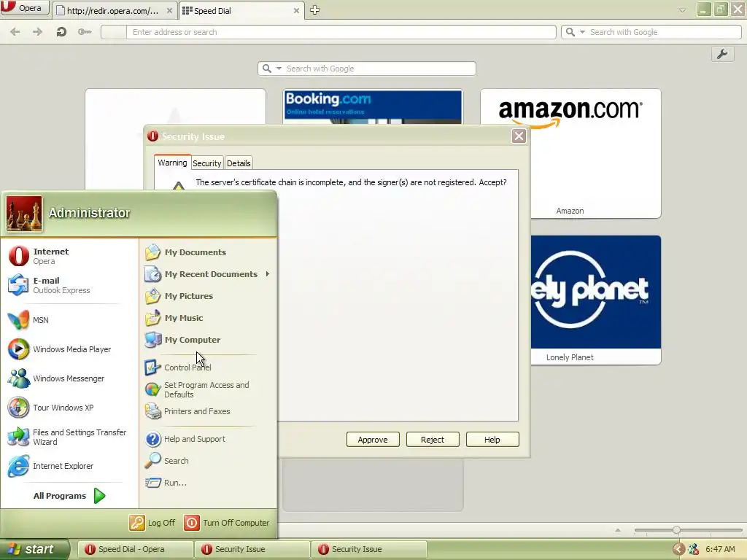The width and height of the screenshot is (747, 560).
Task: Open a new tab with plus icon
Action: [314, 10]
